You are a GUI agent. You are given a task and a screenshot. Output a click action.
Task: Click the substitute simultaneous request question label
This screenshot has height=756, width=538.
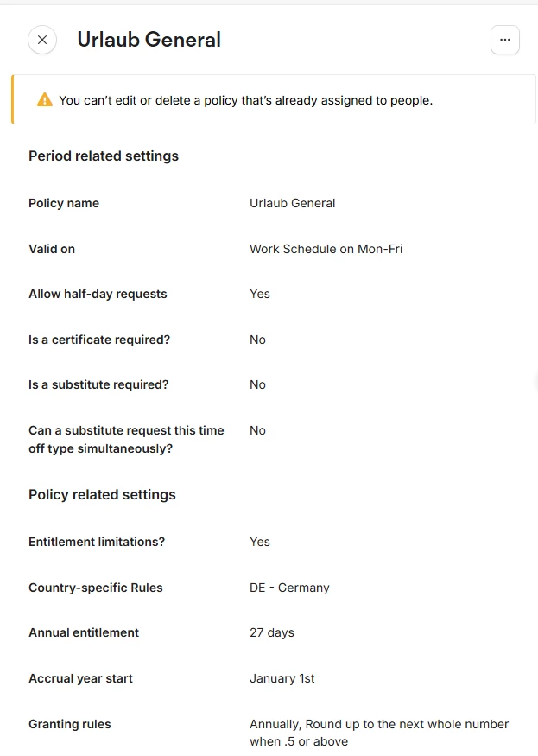pyautogui.click(x=126, y=439)
